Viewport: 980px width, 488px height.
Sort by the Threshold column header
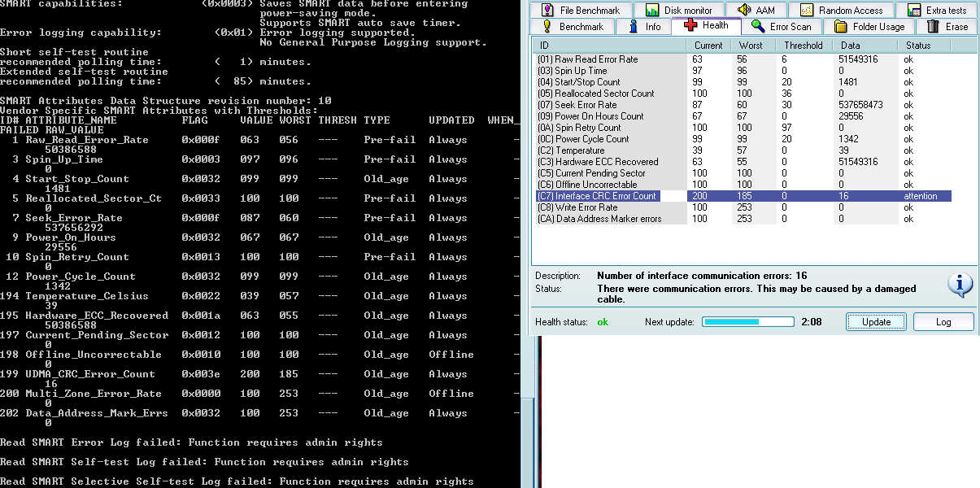[x=803, y=46]
